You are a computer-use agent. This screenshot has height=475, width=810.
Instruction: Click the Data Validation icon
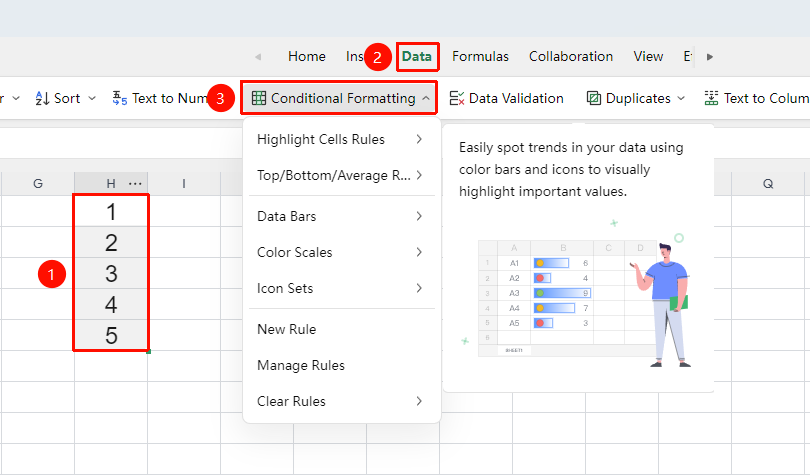pos(457,98)
